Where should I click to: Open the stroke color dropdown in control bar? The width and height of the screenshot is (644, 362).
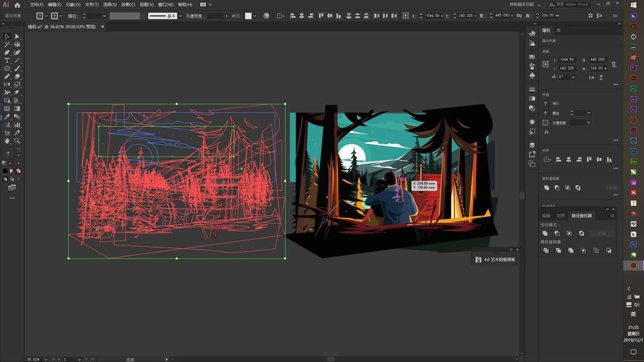click(x=61, y=16)
